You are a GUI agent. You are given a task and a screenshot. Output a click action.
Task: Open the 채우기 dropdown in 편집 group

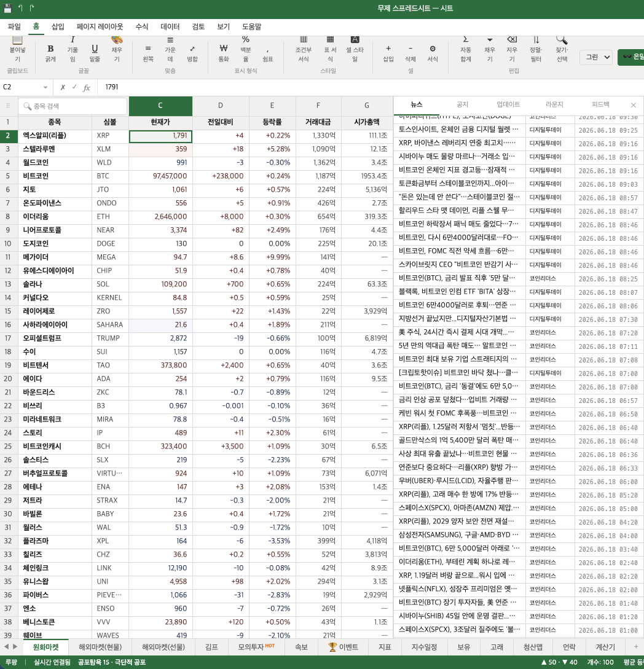tap(490, 49)
